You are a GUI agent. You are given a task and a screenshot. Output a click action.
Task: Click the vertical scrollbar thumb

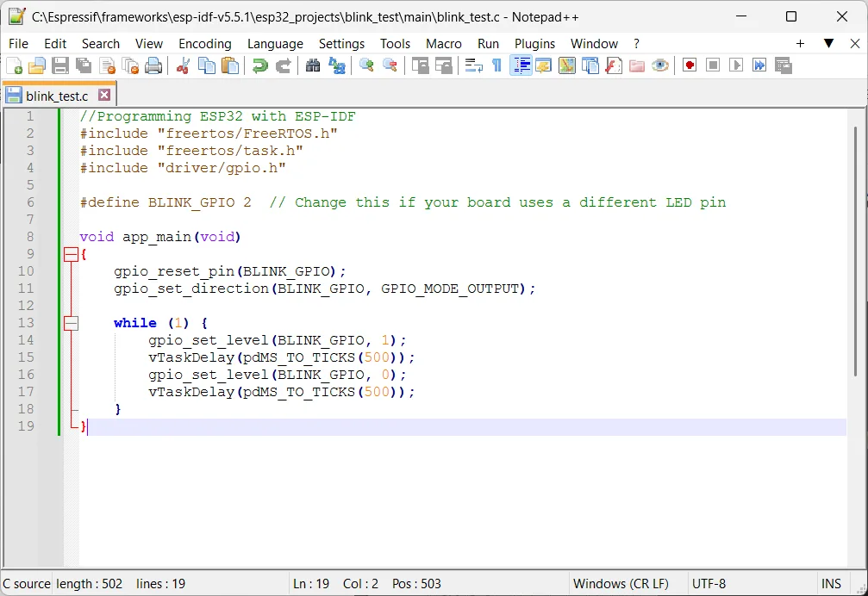coord(855,250)
